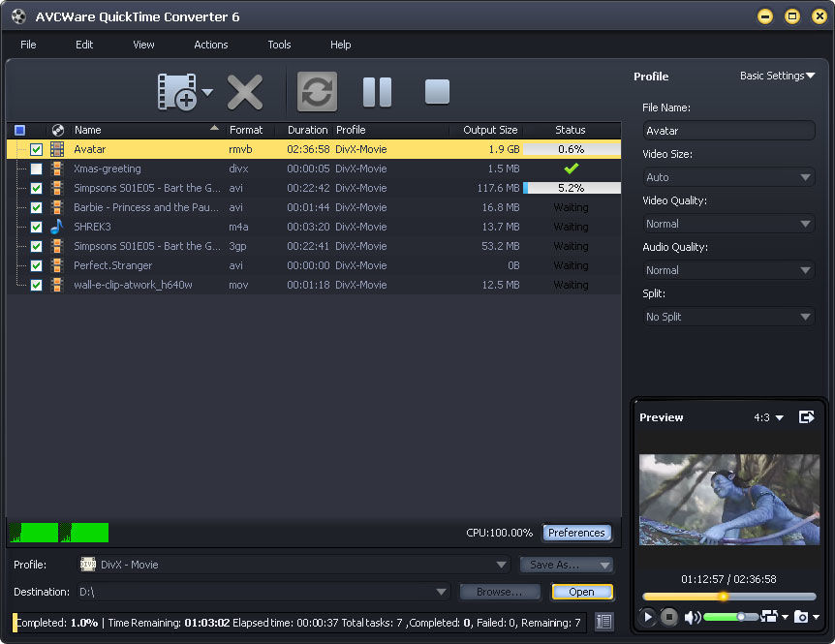835x644 pixels.
Task: Click the Open destination button
Action: pyautogui.click(x=581, y=592)
